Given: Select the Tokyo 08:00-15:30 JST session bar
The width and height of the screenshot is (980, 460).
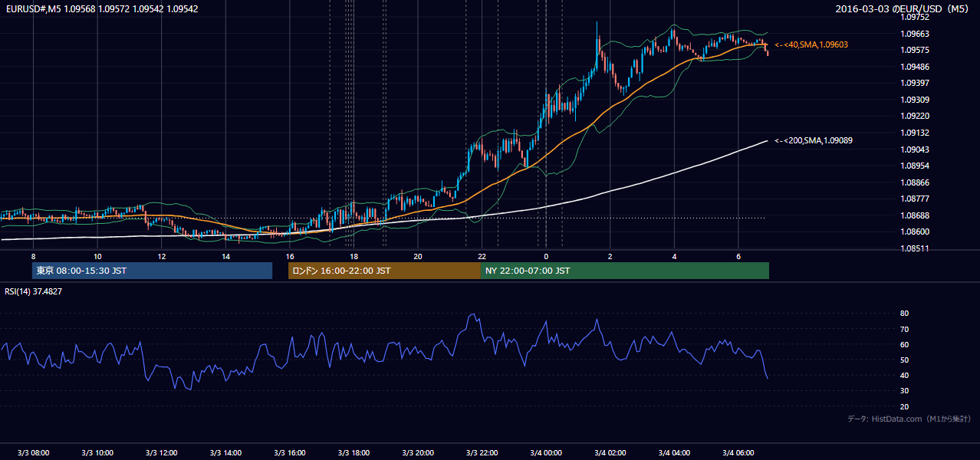Looking at the screenshot, I should click(152, 271).
